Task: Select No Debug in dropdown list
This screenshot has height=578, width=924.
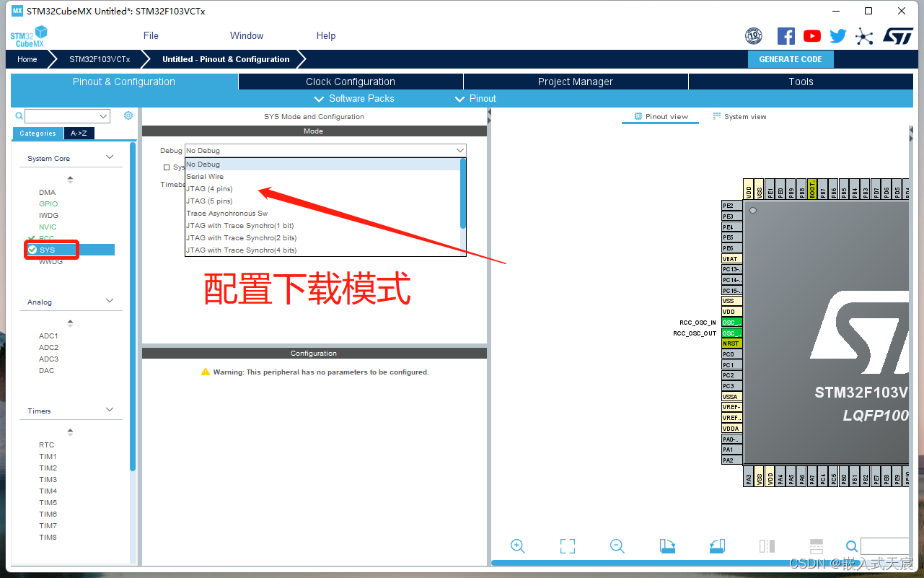Action: (322, 165)
